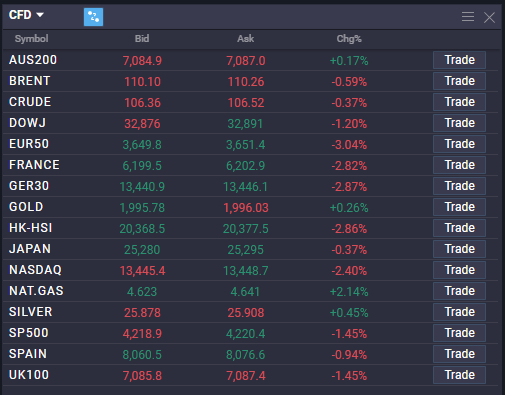This screenshot has height=395, width=505.
Task: Click Trade button for NAT.GAS
Action: click(459, 291)
